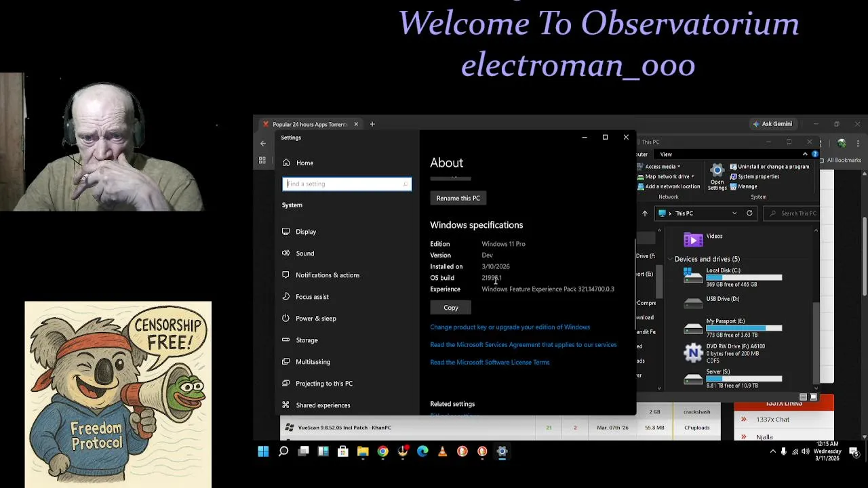Click the Find a setting search box
Screen dimensions: 868x488
pyautogui.click(x=347, y=184)
